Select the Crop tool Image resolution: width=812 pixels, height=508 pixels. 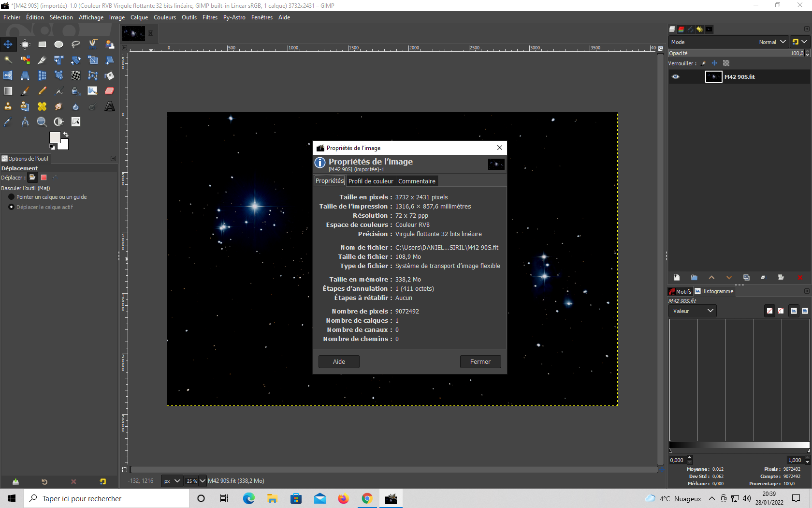(42, 60)
